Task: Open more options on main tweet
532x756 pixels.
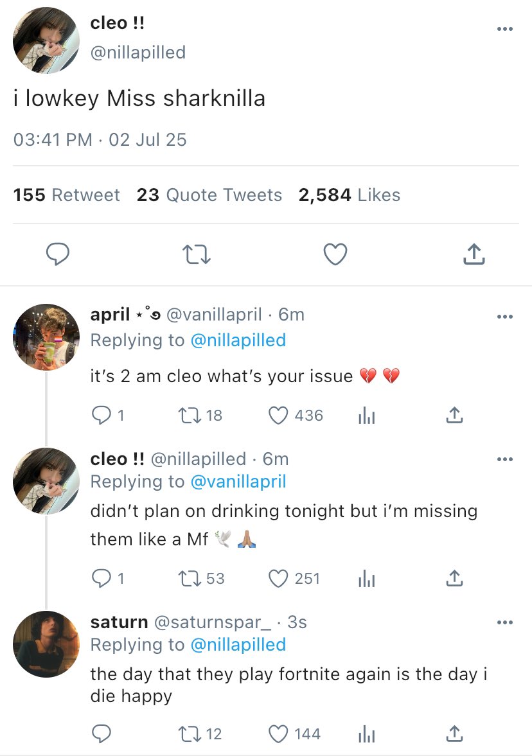Action: pos(505,30)
